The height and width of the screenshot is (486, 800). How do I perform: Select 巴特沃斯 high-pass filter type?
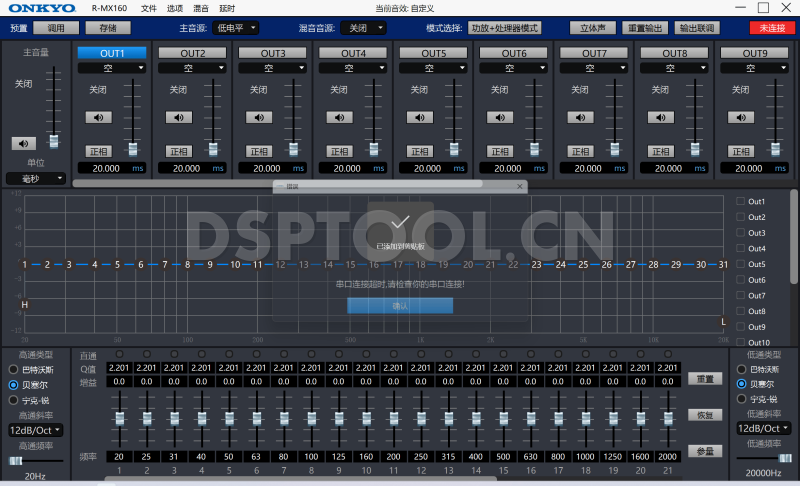pyautogui.click(x=14, y=369)
